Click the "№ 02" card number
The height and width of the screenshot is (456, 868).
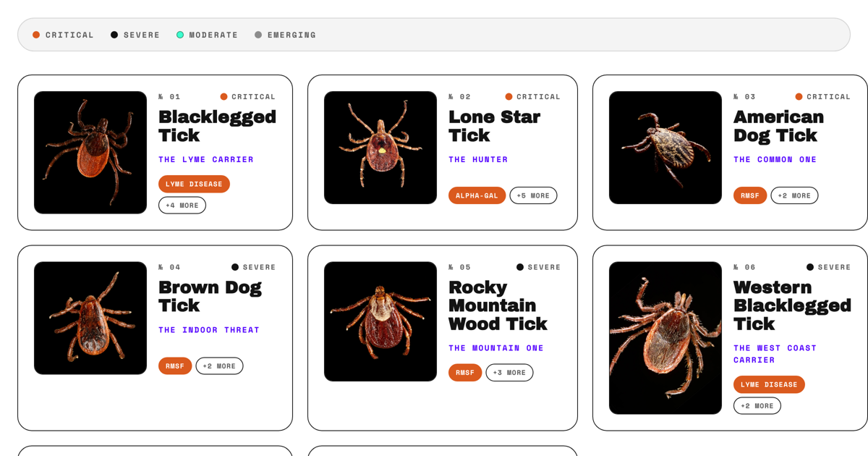(459, 96)
